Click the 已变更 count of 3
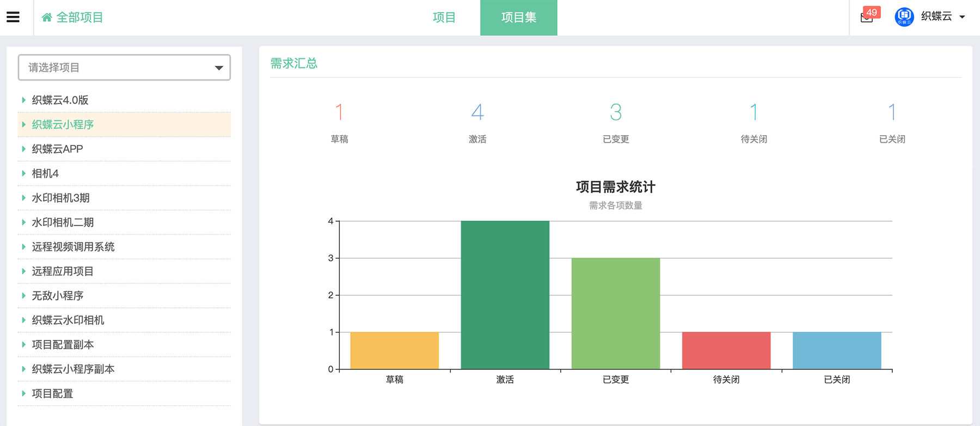The height and width of the screenshot is (426, 980). 616,112
